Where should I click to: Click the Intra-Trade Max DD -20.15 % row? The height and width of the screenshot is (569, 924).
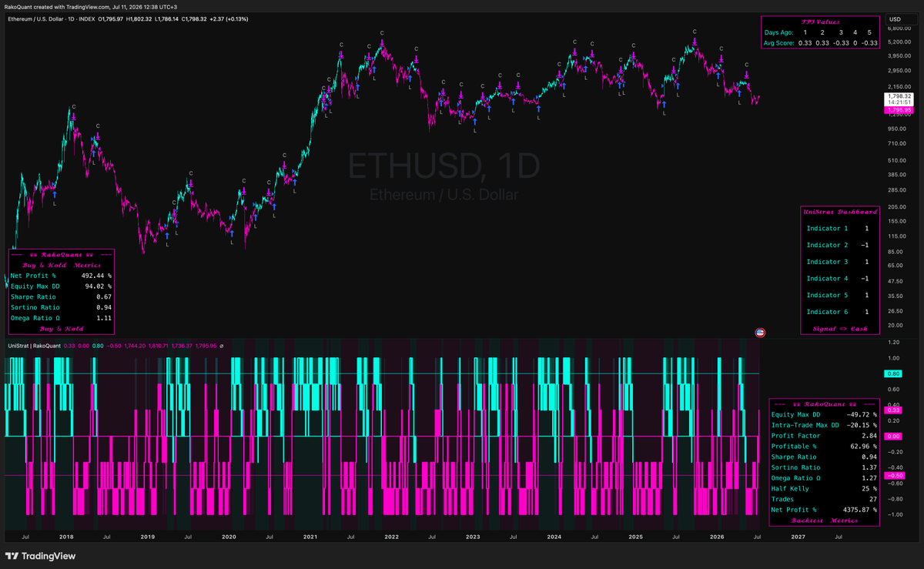click(824, 425)
